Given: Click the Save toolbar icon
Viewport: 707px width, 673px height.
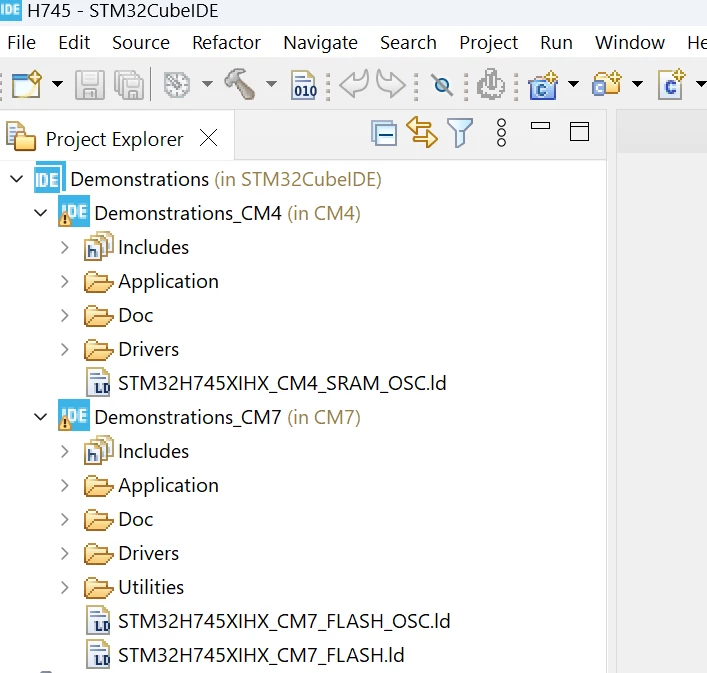Looking at the screenshot, I should click(x=90, y=84).
